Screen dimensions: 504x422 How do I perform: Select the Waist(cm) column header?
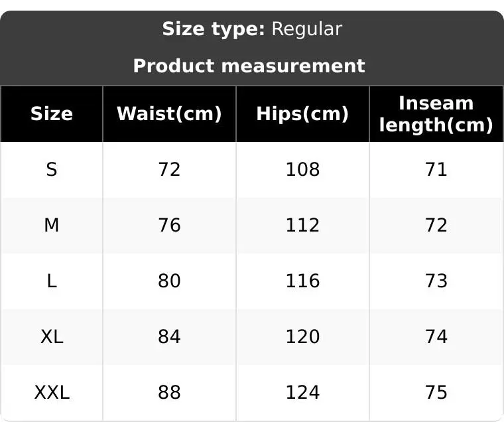(169, 113)
